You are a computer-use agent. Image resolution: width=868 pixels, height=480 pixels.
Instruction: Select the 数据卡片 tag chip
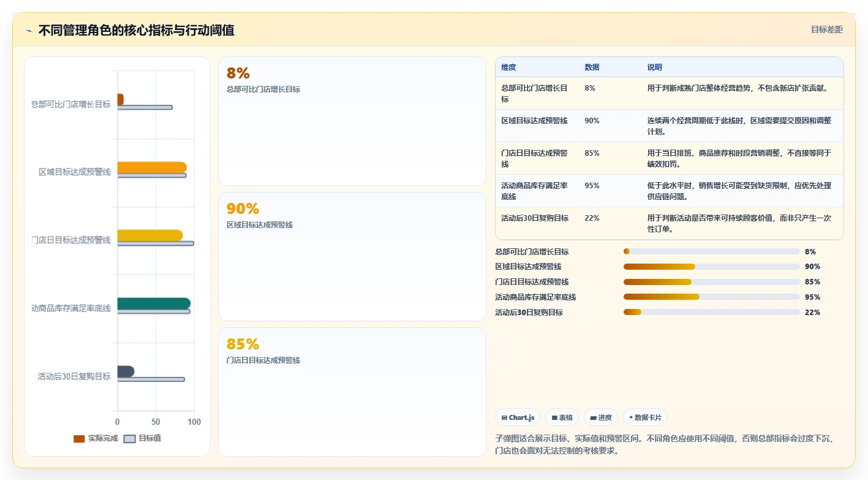[x=645, y=417]
